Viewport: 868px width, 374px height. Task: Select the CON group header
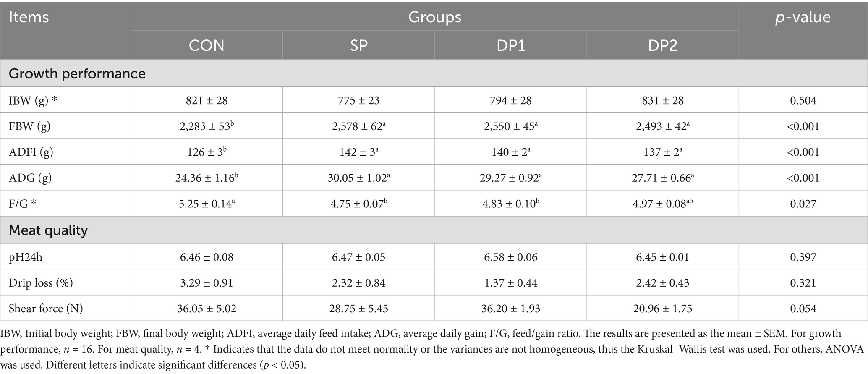pyautogui.click(x=206, y=45)
